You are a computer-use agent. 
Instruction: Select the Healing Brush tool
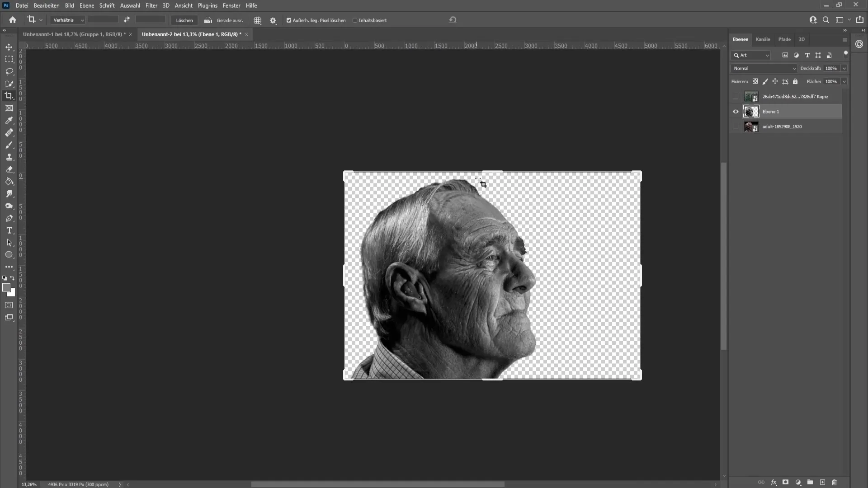pos(9,132)
